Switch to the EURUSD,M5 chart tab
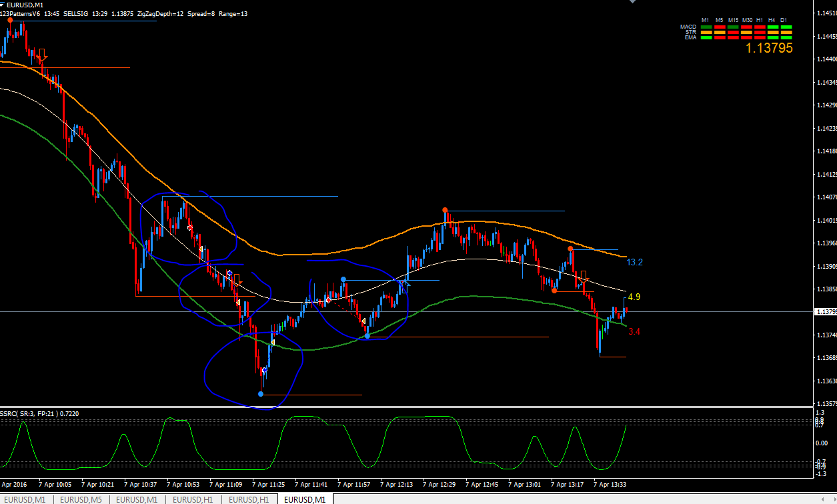The height and width of the screenshot is (504, 837). 81,499
